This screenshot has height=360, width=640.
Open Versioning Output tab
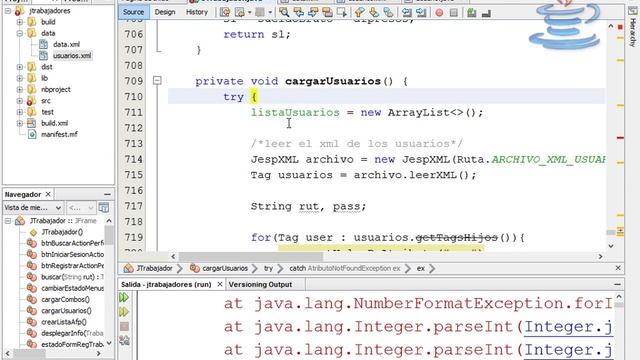pos(260,284)
